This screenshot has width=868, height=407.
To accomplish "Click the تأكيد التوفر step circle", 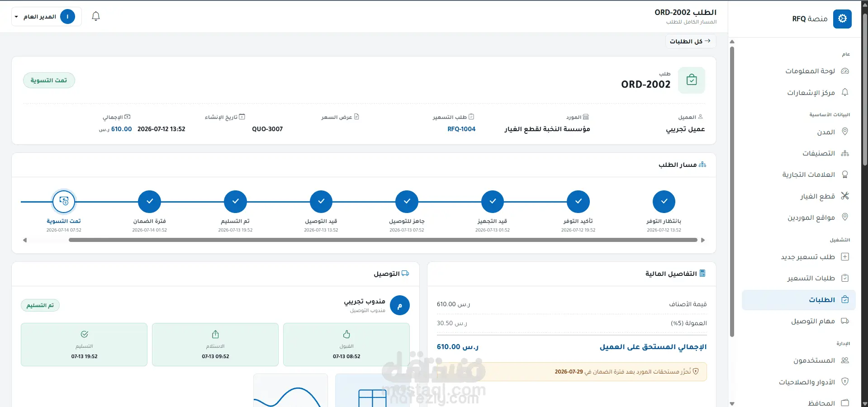I will click(x=578, y=201).
